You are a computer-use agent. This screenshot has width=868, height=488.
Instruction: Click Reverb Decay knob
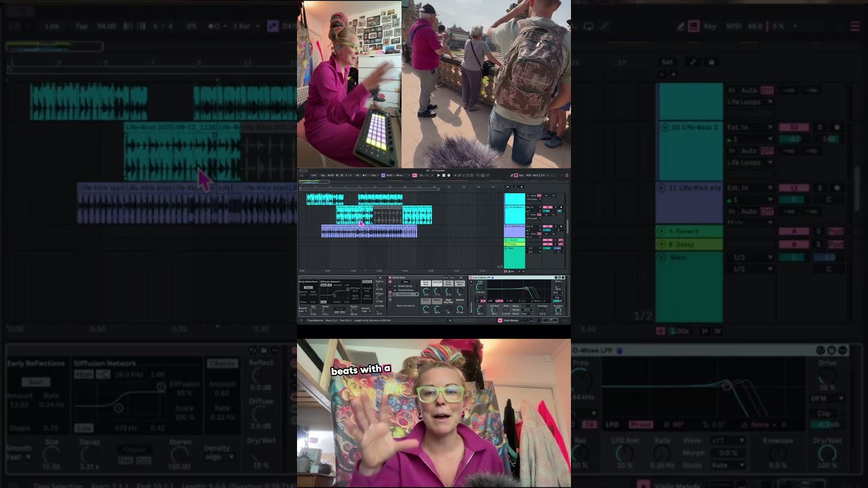[325, 310]
